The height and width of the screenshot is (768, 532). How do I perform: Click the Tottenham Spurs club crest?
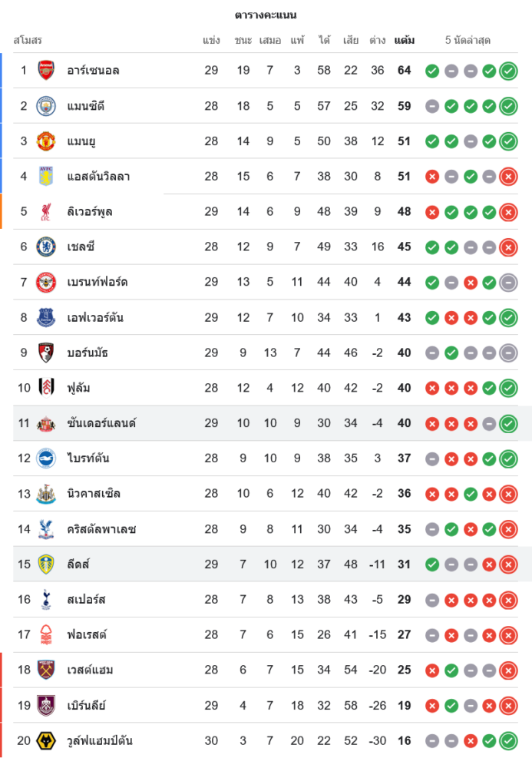(46, 599)
